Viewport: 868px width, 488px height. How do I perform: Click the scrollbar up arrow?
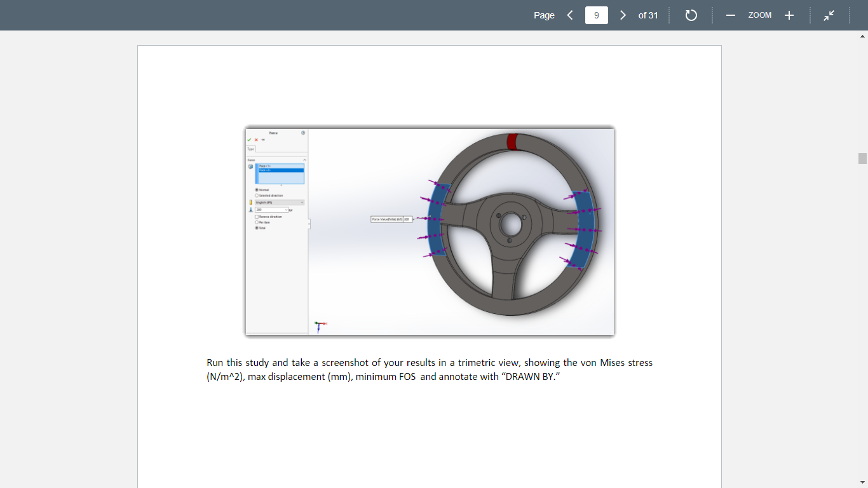point(862,36)
